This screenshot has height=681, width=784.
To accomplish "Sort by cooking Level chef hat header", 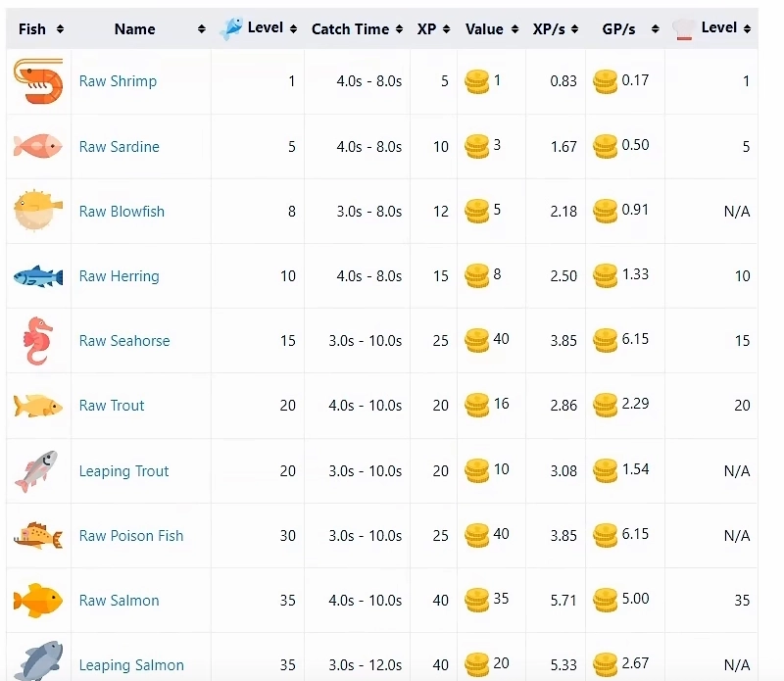I will (710, 28).
